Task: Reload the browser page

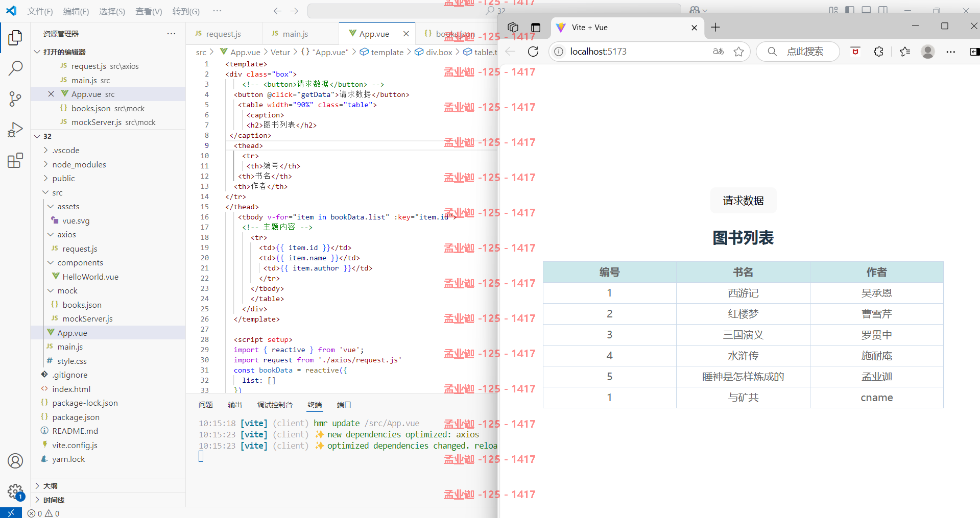Action: coord(533,52)
